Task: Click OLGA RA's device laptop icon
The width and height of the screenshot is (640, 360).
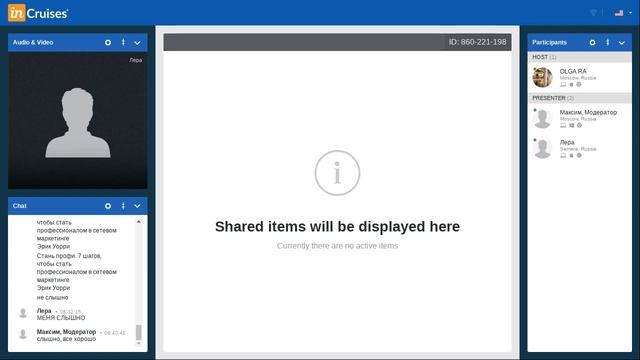Action: 563,84
